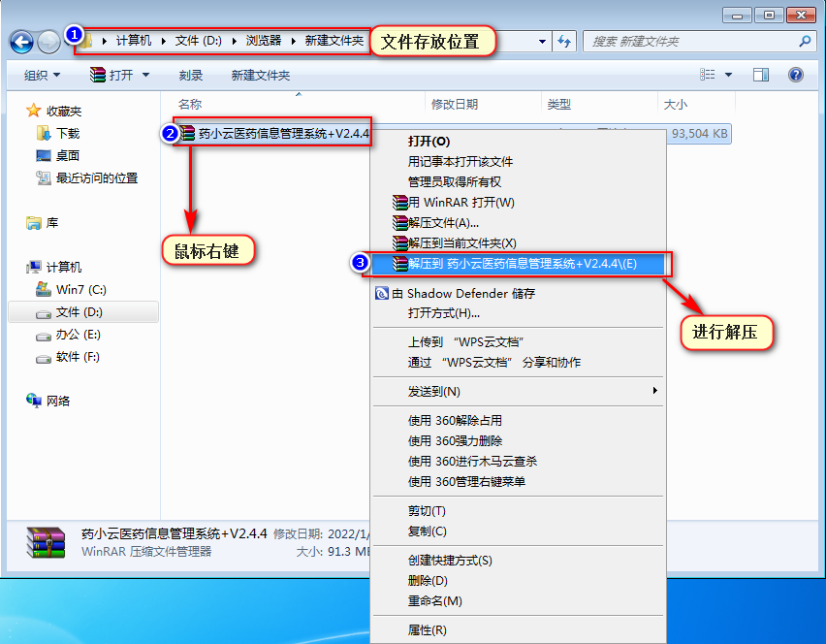826x644 pixels.
Task: Open Help with the blue question mark icon
Action: coord(795,75)
